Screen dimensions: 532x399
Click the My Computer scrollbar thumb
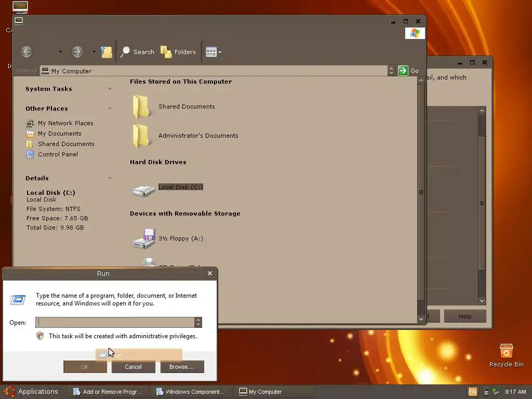pyautogui.click(x=421, y=192)
